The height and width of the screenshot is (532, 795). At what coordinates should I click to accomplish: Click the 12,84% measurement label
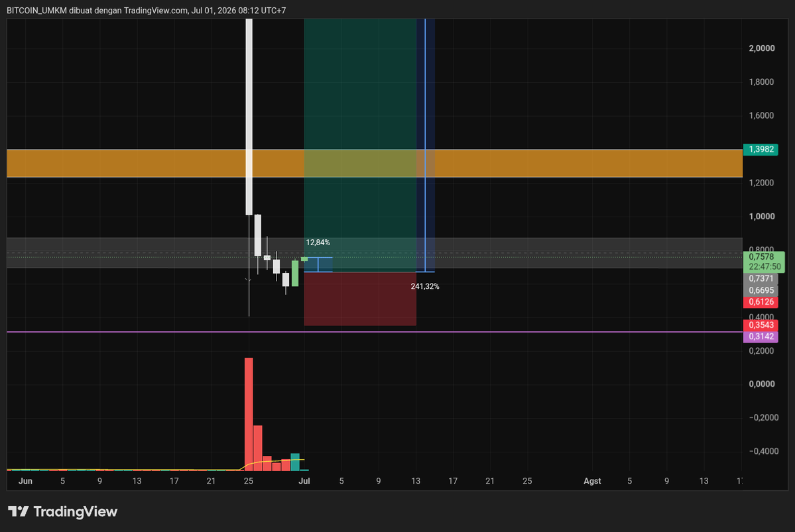(x=318, y=242)
